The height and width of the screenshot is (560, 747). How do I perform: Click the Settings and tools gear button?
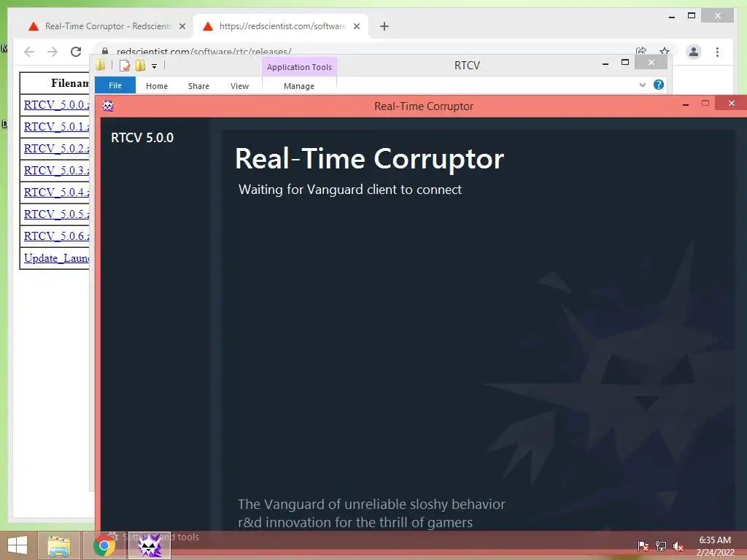coord(152,537)
